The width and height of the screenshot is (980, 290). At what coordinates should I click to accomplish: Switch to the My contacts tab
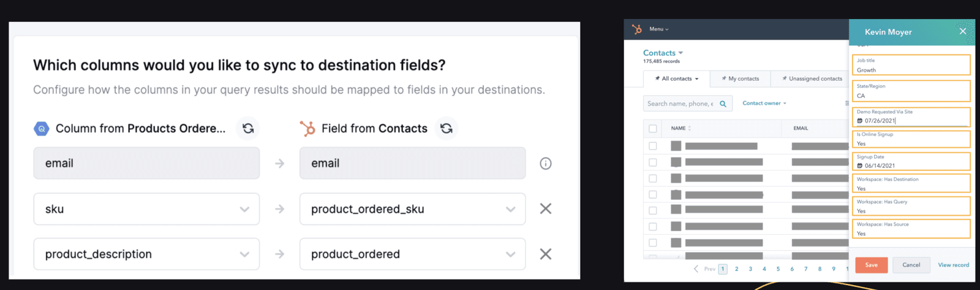[x=740, y=78]
